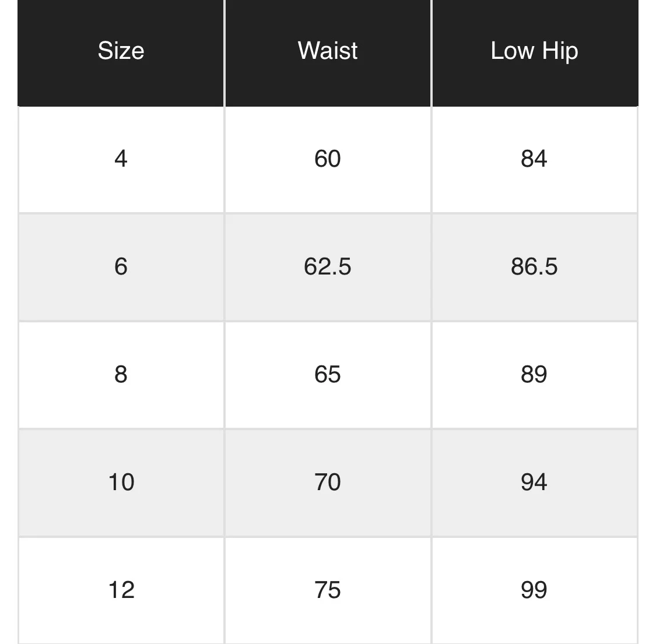Click the word Hip in the header
The width and height of the screenshot is (656, 644).
[560, 52]
